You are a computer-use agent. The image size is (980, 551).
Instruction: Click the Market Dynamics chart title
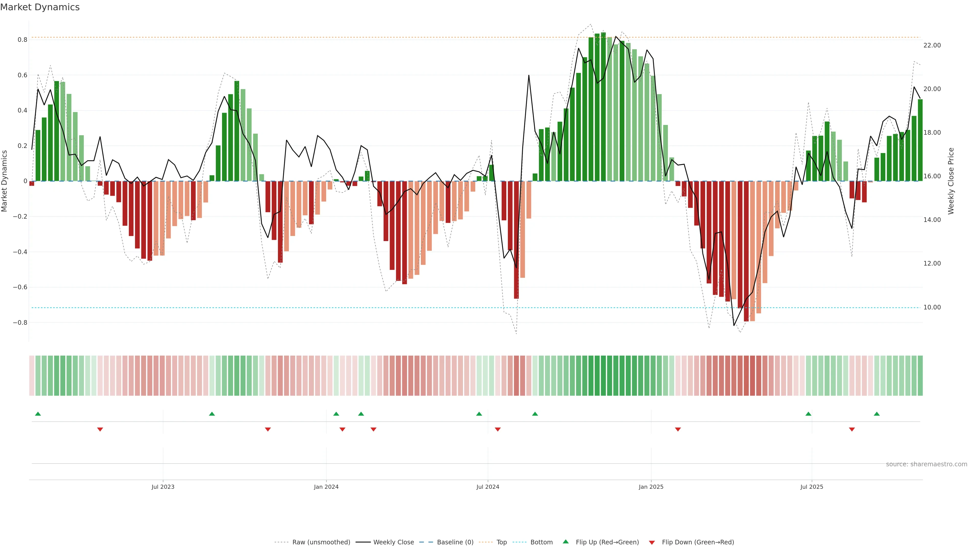click(40, 7)
